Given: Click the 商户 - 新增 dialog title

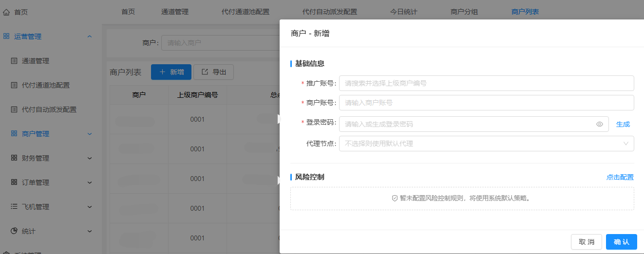Looking at the screenshot, I should (310, 34).
